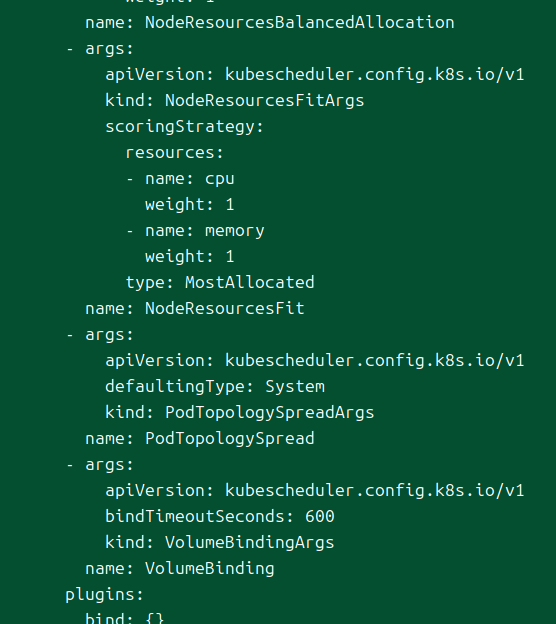Click the name: cpu entry

click(189, 179)
